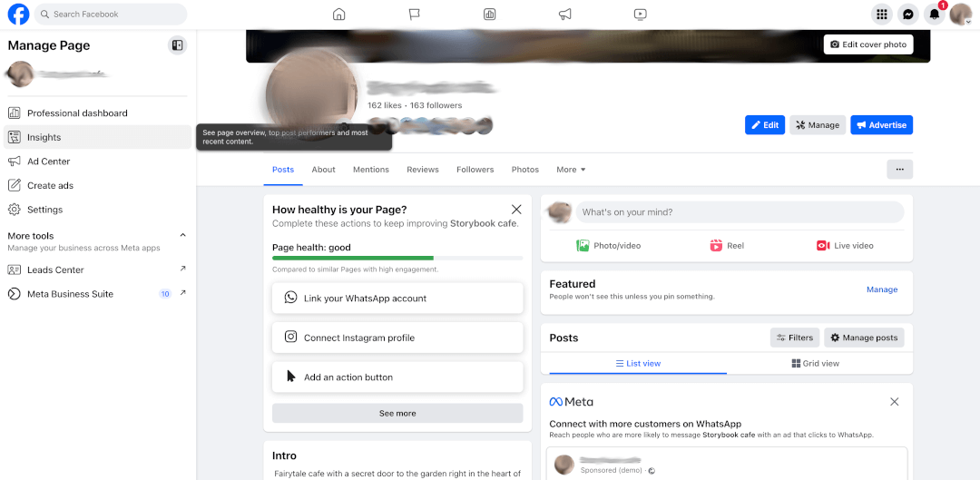Switch to the About tab

pos(324,170)
